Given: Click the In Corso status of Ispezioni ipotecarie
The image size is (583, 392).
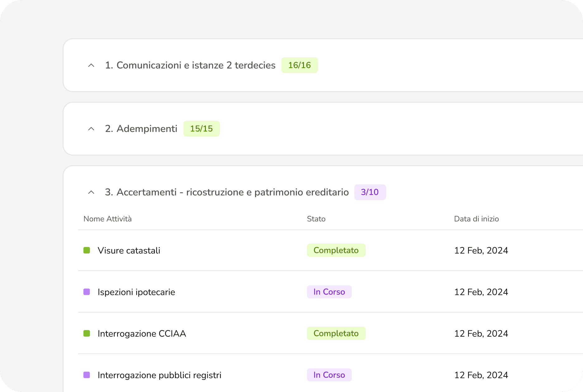Looking at the screenshot, I should (x=329, y=292).
